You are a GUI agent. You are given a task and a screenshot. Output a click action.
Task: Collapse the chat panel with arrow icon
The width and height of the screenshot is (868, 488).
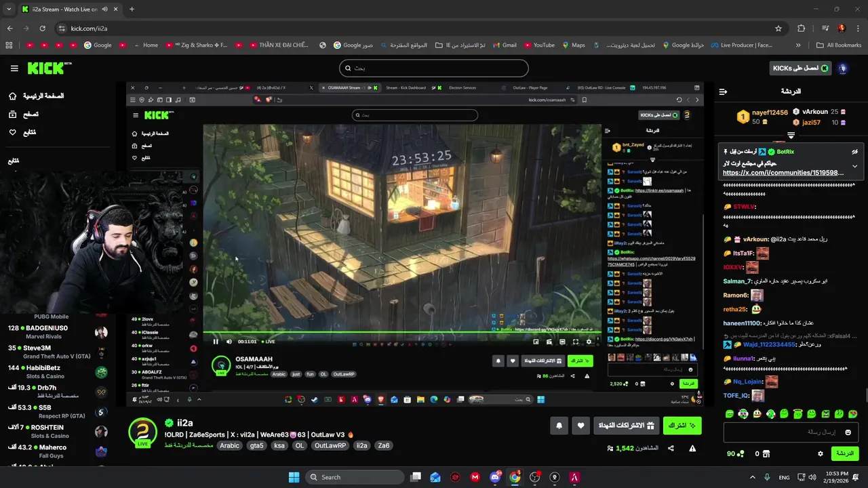(723, 91)
